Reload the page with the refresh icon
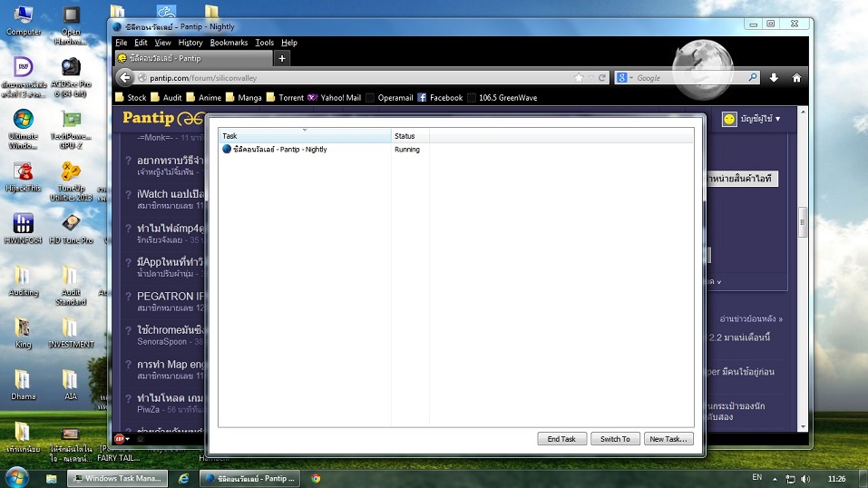This screenshot has height=488, width=868. [x=601, y=77]
